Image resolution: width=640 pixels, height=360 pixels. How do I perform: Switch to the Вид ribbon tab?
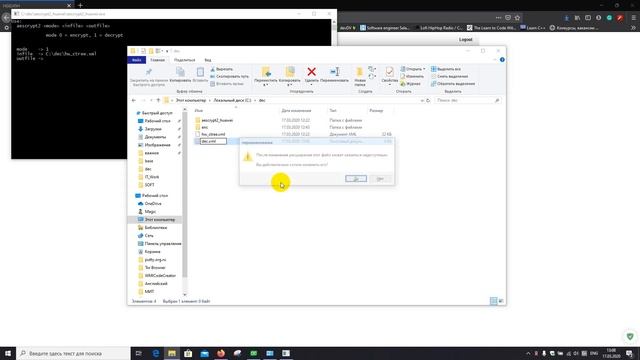point(208,60)
